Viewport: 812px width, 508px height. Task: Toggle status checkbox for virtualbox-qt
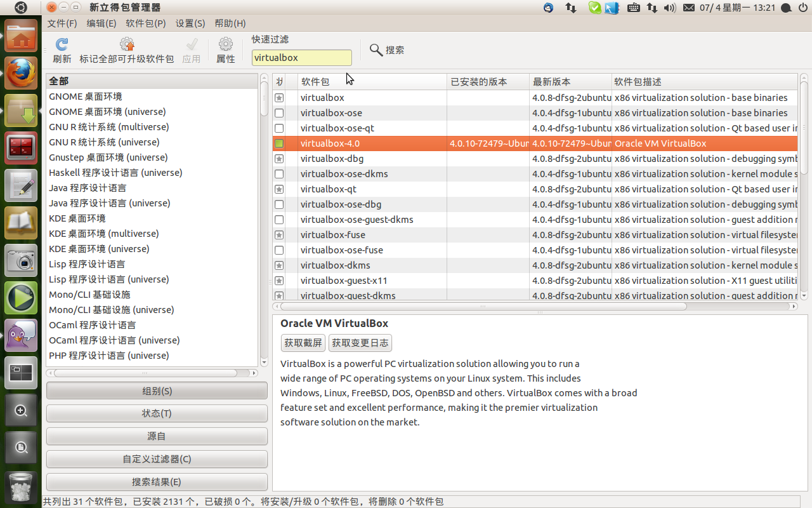click(x=279, y=189)
